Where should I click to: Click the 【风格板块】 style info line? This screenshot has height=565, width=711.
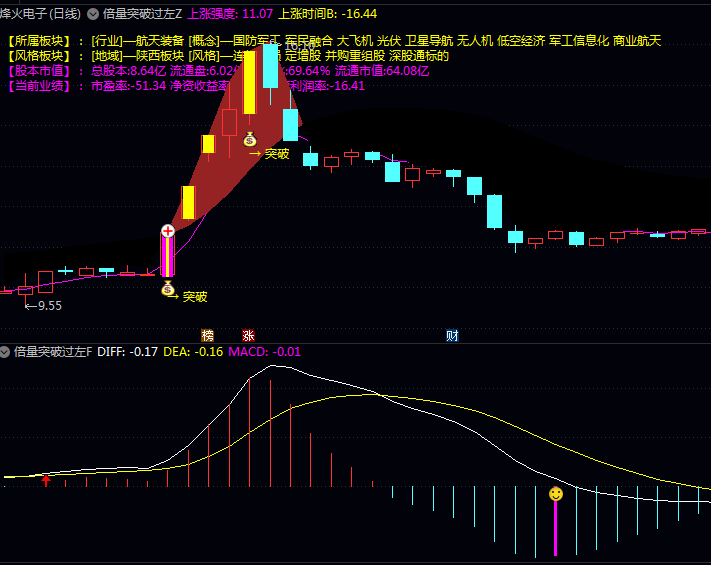[x=227, y=56]
